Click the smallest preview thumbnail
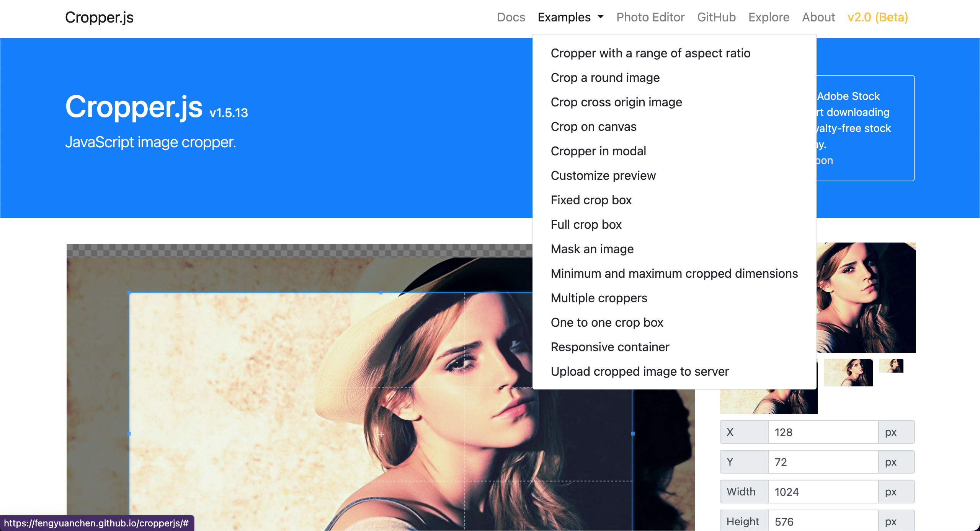Screen dimensions: 980x531 [891, 366]
